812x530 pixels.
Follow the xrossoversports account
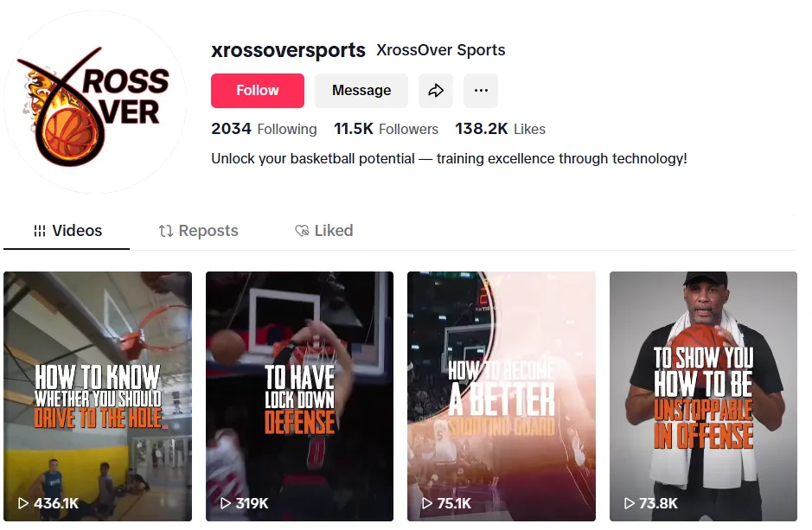click(x=258, y=91)
